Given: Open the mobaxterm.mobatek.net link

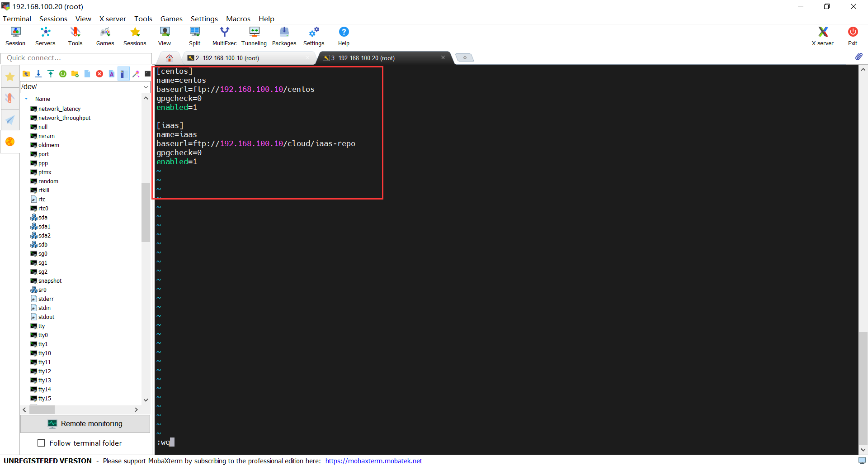Looking at the screenshot, I should [x=373, y=461].
